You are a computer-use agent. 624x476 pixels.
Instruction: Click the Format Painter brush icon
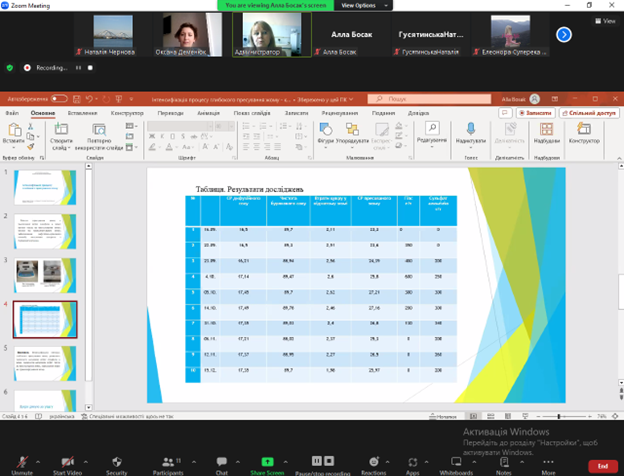31,146
